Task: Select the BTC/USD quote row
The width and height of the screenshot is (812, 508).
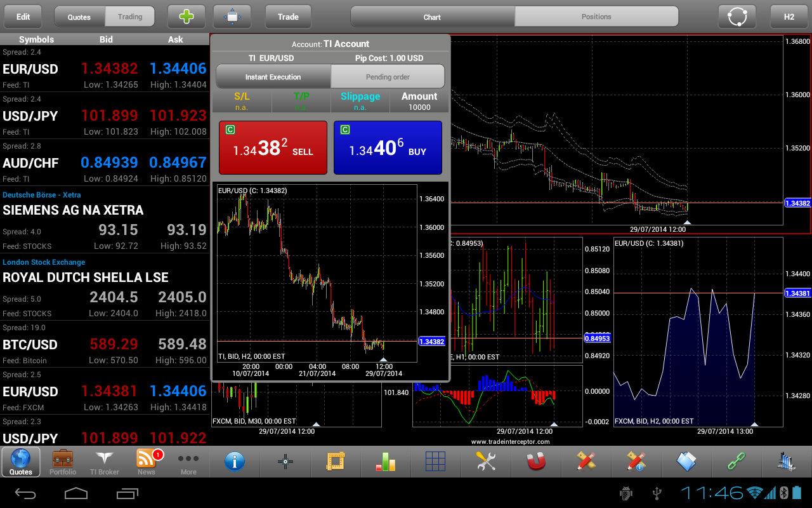Action: click(x=105, y=344)
